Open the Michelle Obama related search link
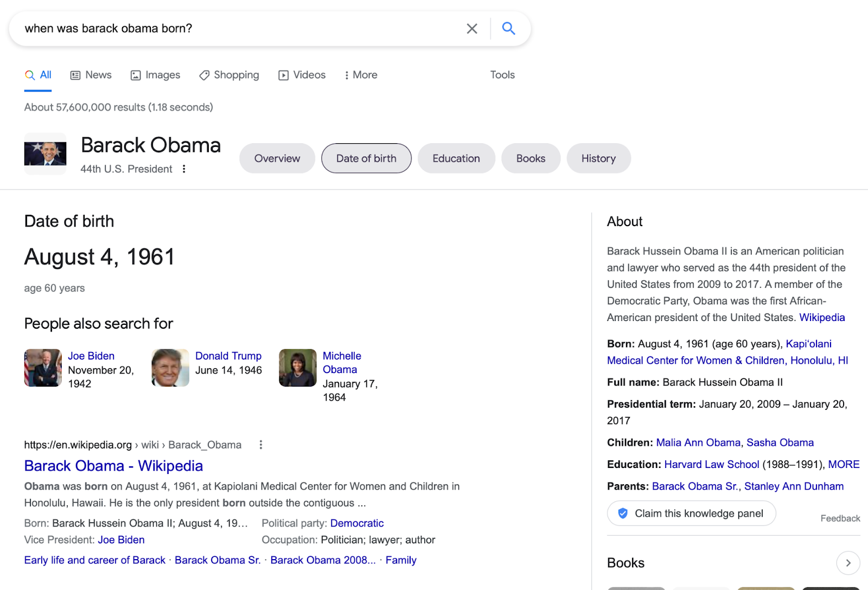 [342, 363]
